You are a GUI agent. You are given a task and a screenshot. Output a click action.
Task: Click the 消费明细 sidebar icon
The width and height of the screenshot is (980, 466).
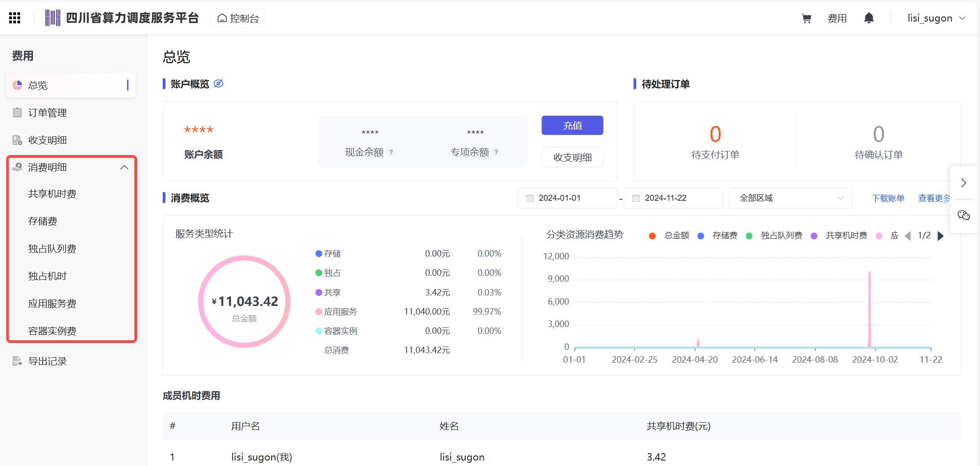[17, 167]
